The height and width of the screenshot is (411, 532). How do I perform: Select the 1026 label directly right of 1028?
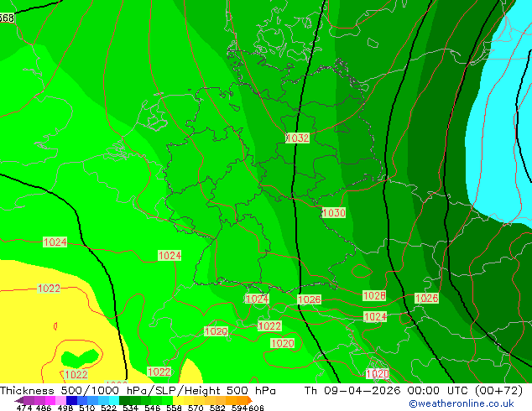tap(427, 299)
